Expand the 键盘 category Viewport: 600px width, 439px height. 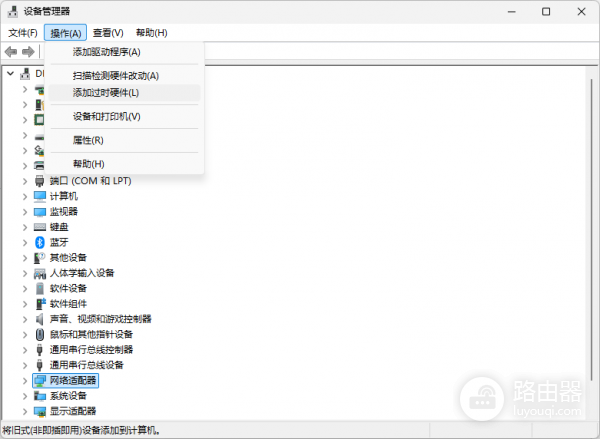(x=25, y=227)
